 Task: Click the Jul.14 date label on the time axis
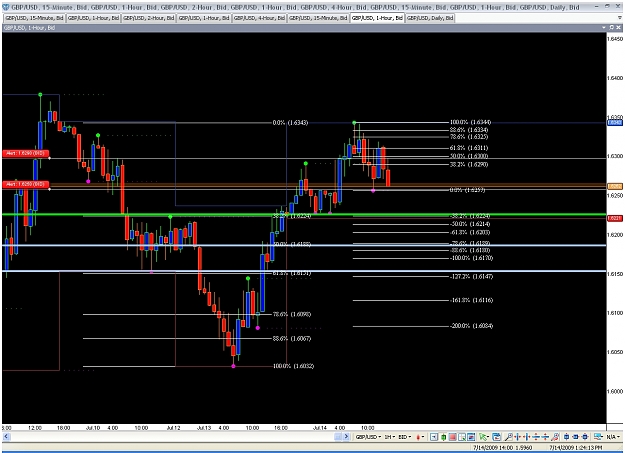(x=320, y=428)
